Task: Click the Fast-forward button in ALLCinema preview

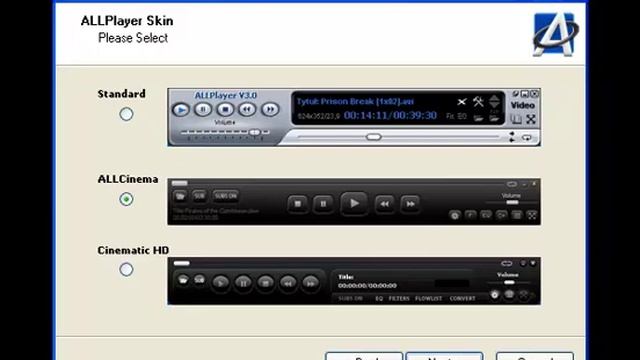Action: [x=410, y=204]
